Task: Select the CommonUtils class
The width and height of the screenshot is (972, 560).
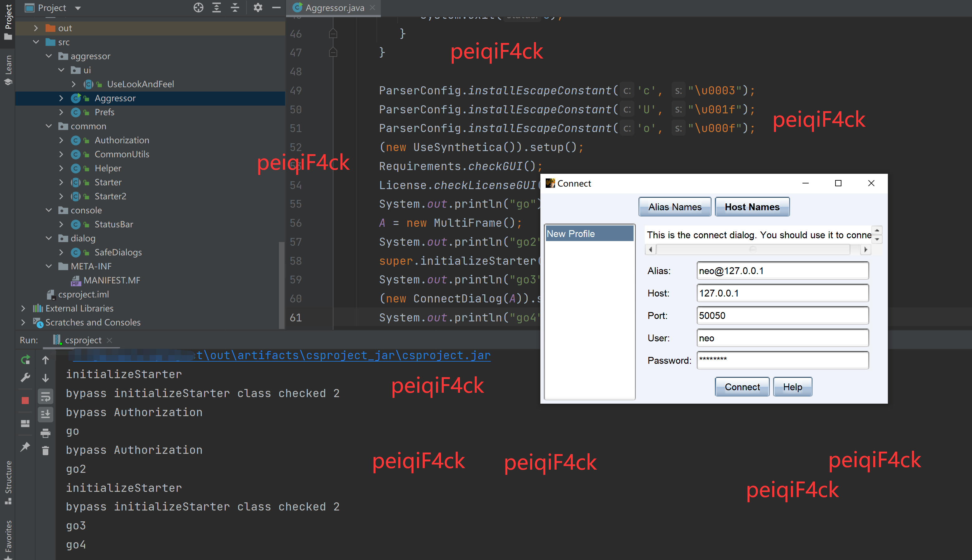Action: 122,154
